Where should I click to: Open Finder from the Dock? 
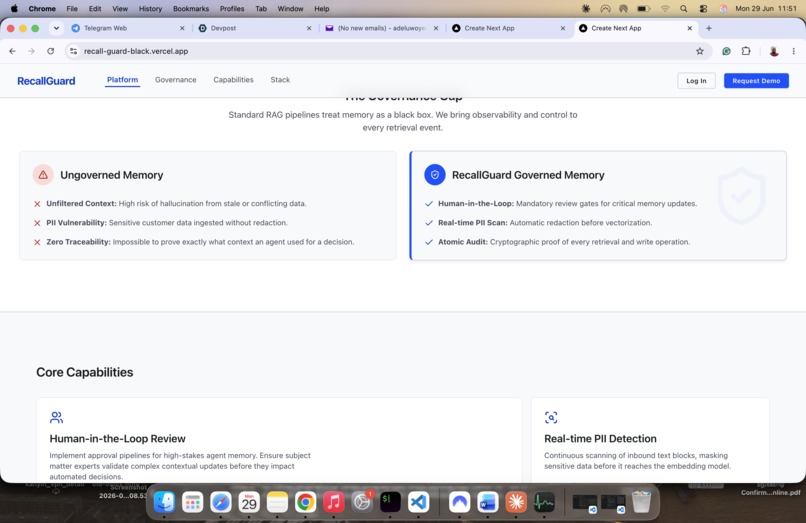pyautogui.click(x=164, y=501)
